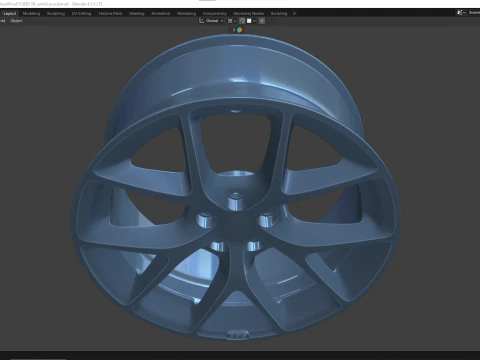The width and height of the screenshot is (480, 360).
Task: Open the scene browse icon dropdown
Action: (461, 13)
